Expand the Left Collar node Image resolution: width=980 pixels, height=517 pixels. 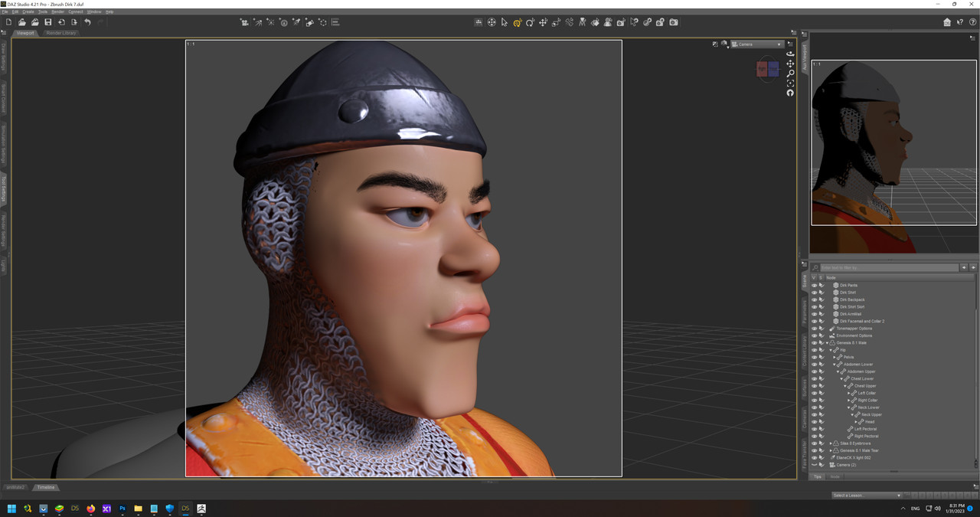click(848, 393)
